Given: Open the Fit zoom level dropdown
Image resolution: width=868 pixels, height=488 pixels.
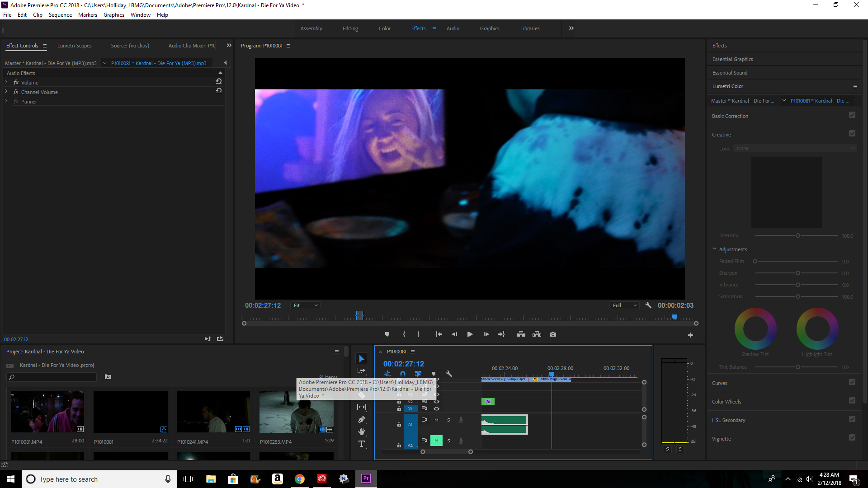Looking at the screenshot, I should [x=306, y=305].
